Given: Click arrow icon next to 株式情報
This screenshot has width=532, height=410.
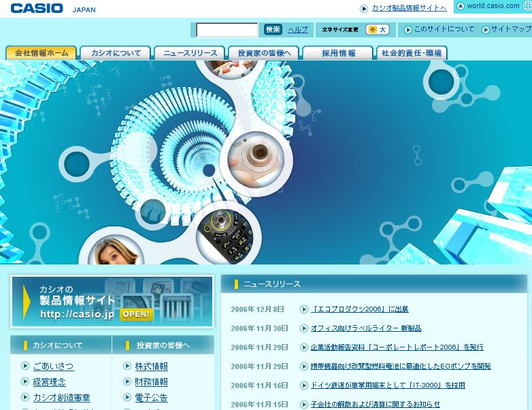Looking at the screenshot, I should point(127,366).
